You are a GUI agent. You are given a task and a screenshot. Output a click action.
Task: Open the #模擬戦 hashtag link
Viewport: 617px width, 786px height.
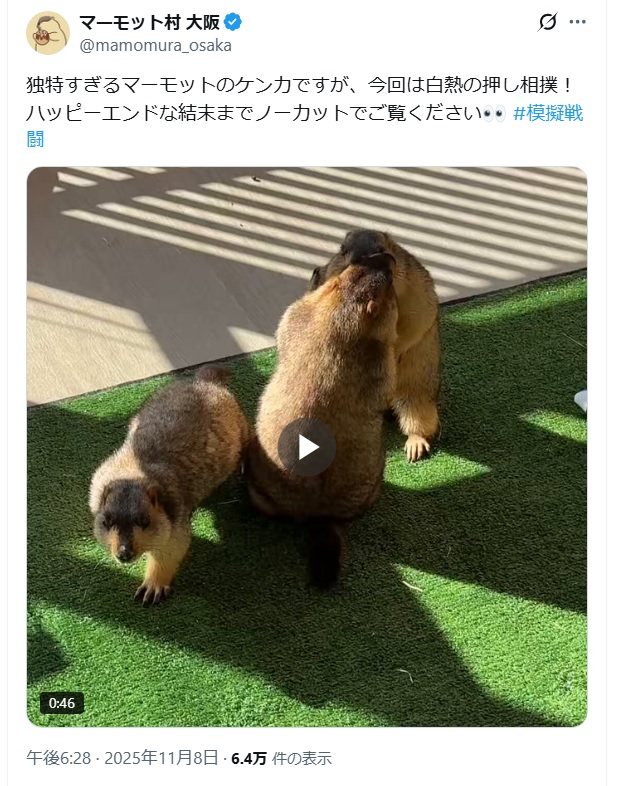coord(548,113)
